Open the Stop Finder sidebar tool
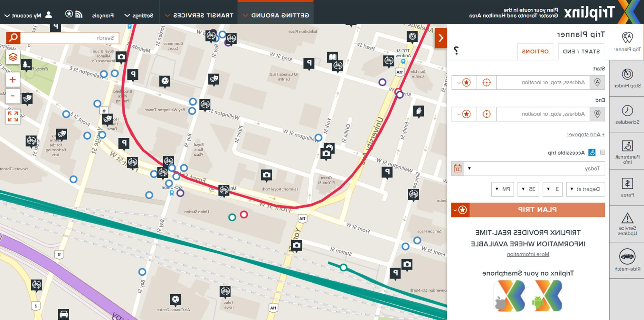This screenshot has height=320, width=644. [x=627, y=78]
